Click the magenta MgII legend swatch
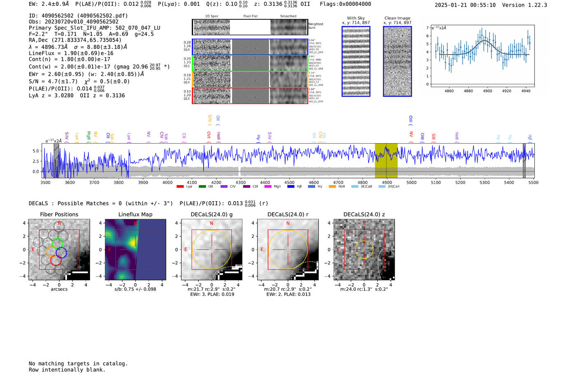This screenshot has height=392, width=576. coord(268,186)
